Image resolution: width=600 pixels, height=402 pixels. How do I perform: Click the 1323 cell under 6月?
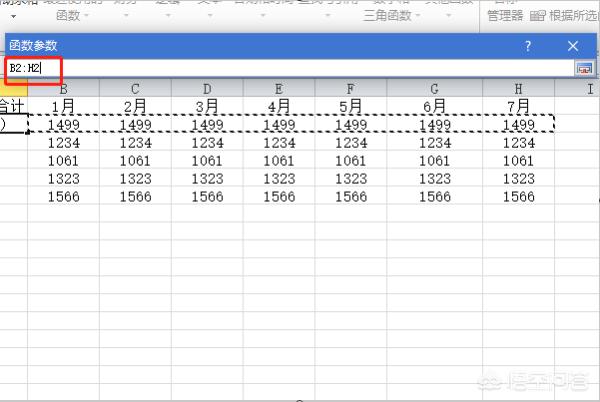pos(435,178)
